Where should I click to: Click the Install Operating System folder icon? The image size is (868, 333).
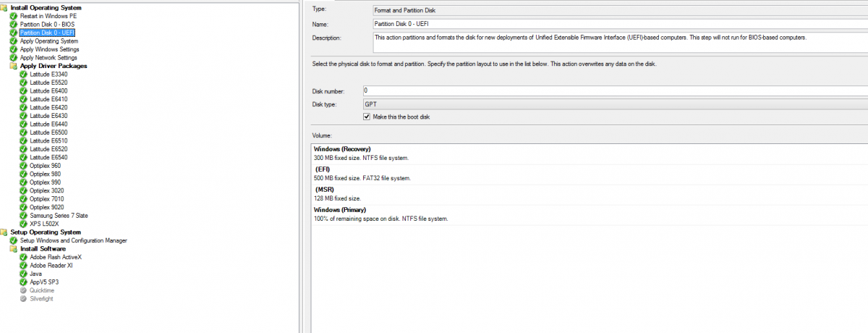[4, 8]
